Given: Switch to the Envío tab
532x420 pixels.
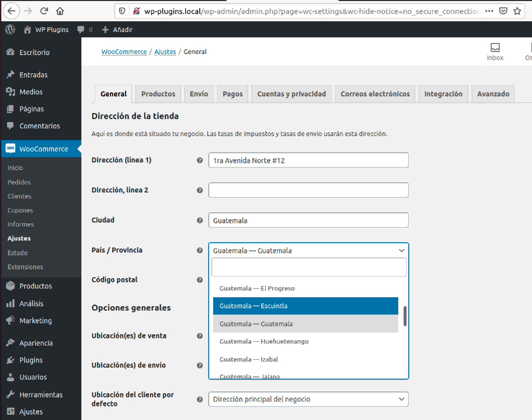Looking at the screenshot, I should [199, 94].
